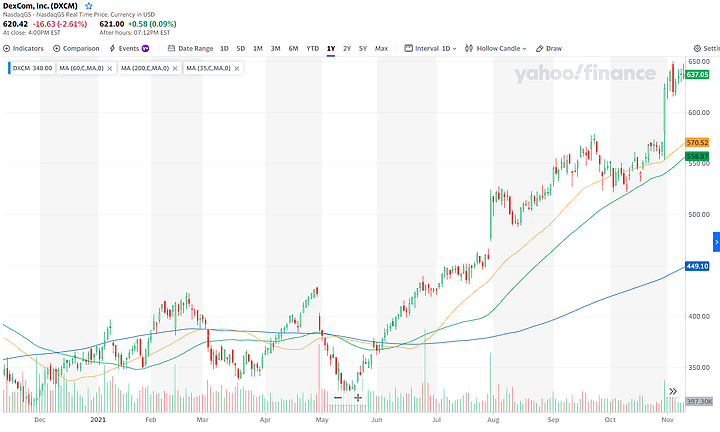Open the Date Range picker
The width and height of the screenshot is (720, 432).
coord(191,48)
